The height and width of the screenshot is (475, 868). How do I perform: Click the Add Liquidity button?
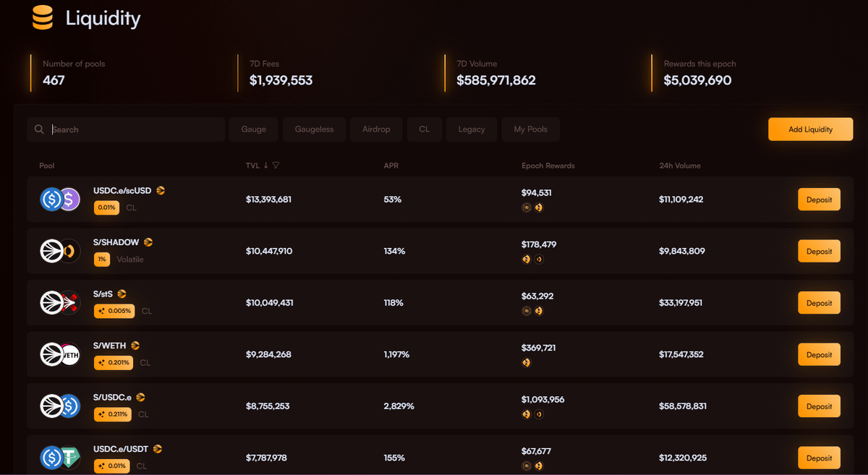[x=810, y=129]
